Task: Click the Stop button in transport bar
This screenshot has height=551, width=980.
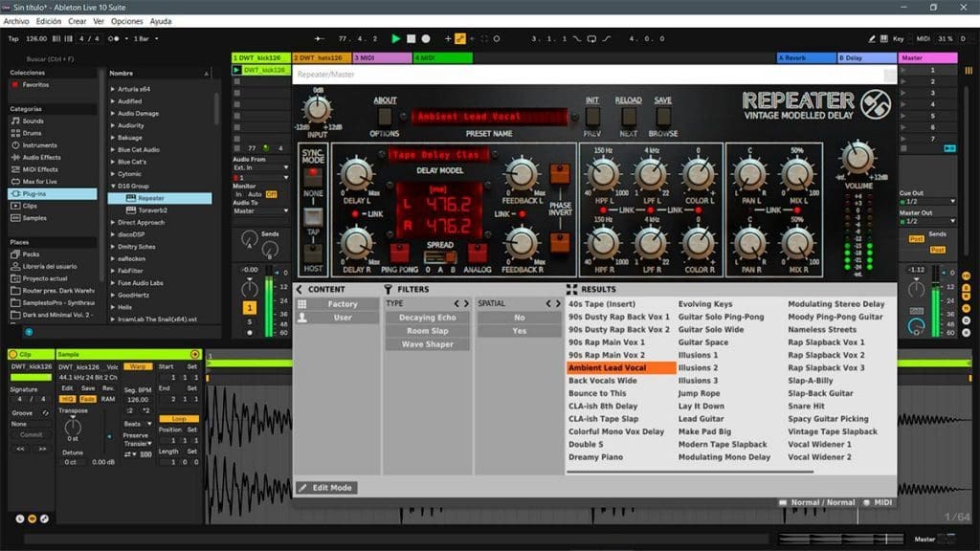Action: pos(411,39)
